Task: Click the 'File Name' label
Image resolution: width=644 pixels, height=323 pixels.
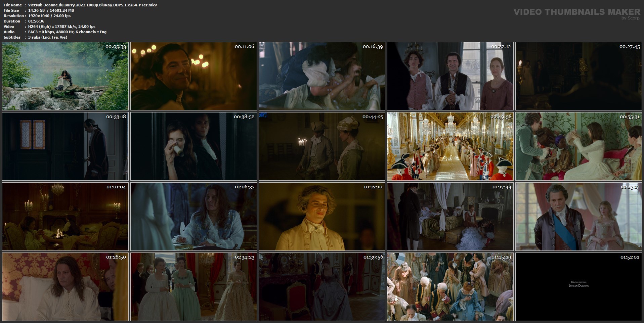Action: (x=13, y=5)
